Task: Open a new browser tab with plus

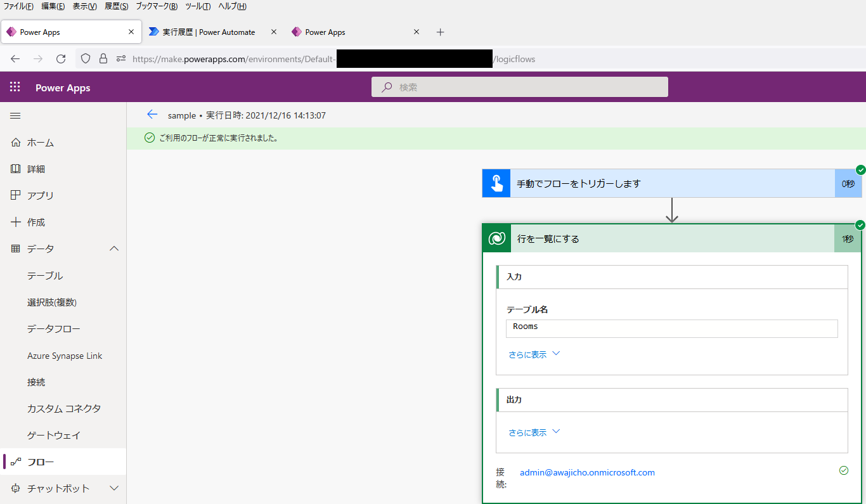Action: click(x=441, y=32)
